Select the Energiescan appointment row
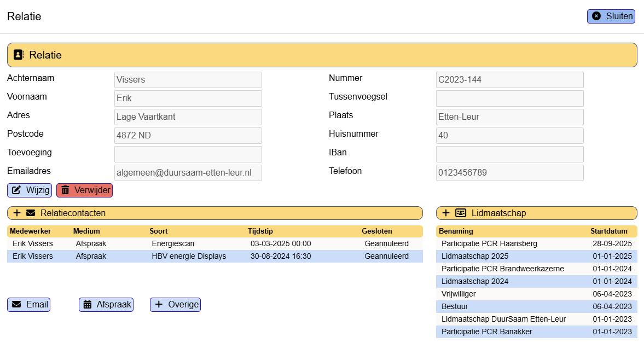This screenshot has width=644, height=343. (x=214, y=243)
